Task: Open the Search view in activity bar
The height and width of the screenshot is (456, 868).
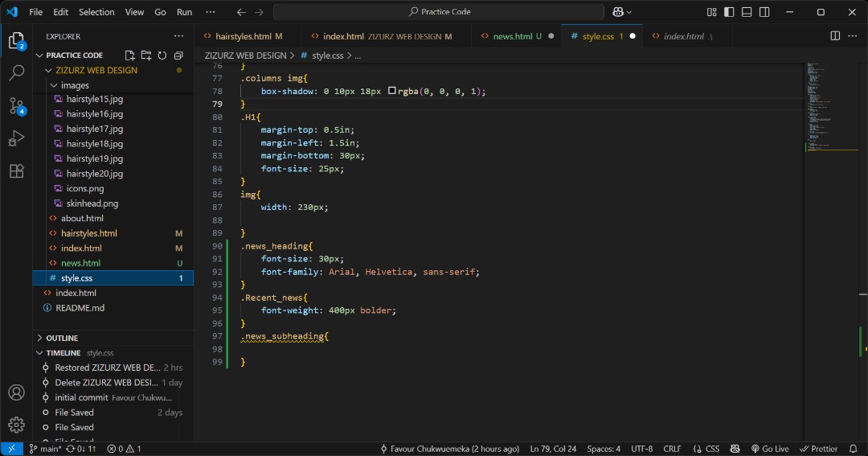Action: (17, 72)
